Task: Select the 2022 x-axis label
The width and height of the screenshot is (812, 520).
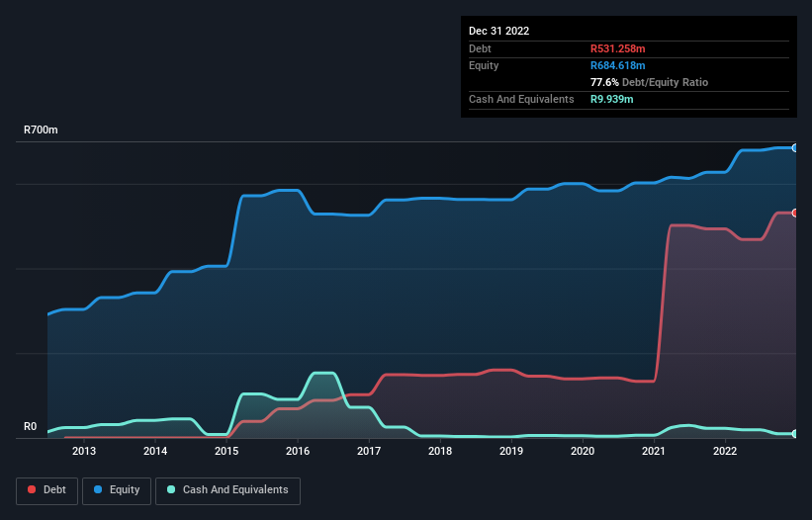Action: coord(725,451)
